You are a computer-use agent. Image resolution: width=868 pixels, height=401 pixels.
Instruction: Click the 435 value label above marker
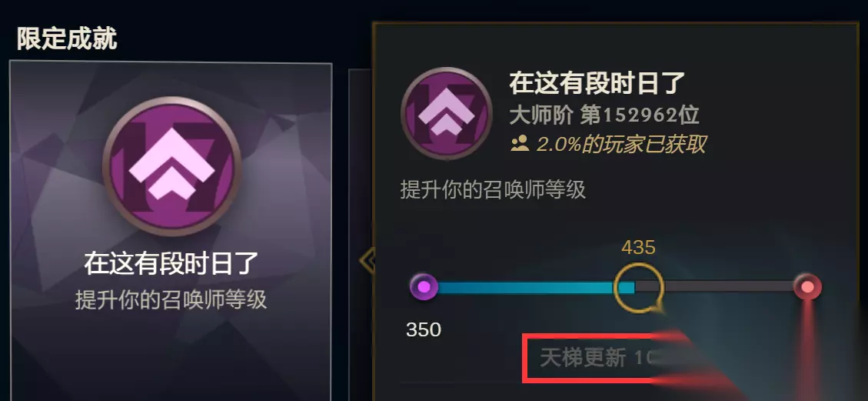(x=638, y=248)
